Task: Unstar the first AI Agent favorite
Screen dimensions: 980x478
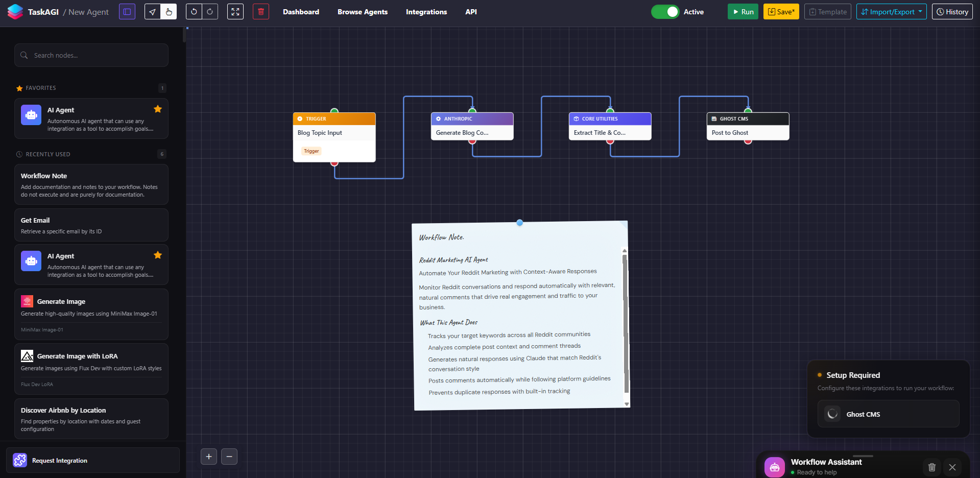Action: [157, 109]
